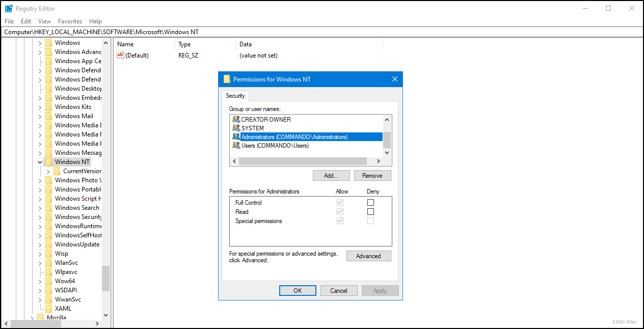Image resolution: width=644 pixels, height=329 pixels.
Task: Click the group icon beside Users (COMMANDO\Users)
Action: (236, 145)
